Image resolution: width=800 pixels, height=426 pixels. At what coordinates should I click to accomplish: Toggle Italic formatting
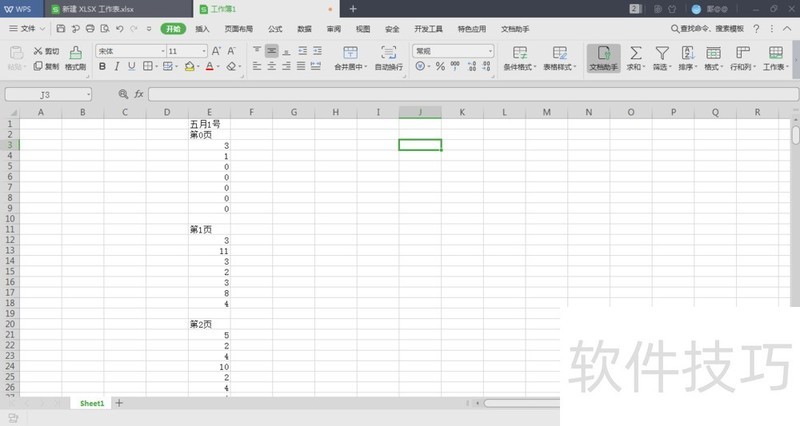117,66
